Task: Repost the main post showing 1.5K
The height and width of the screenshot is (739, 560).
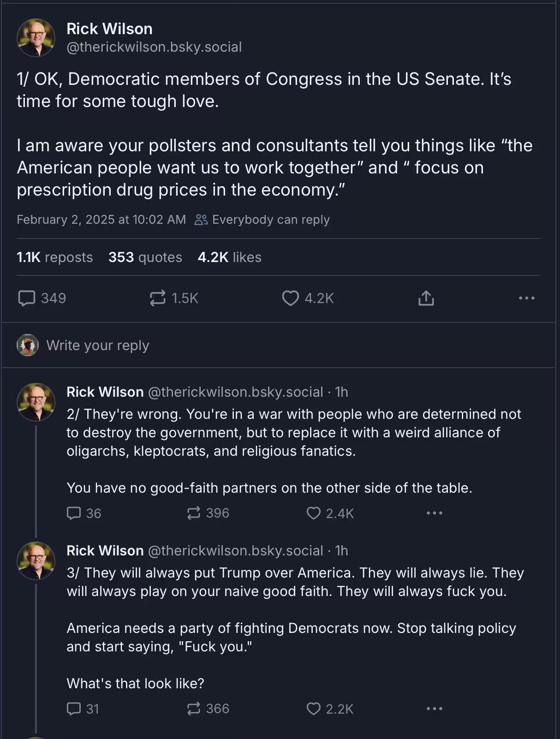Action: point(158,298)
